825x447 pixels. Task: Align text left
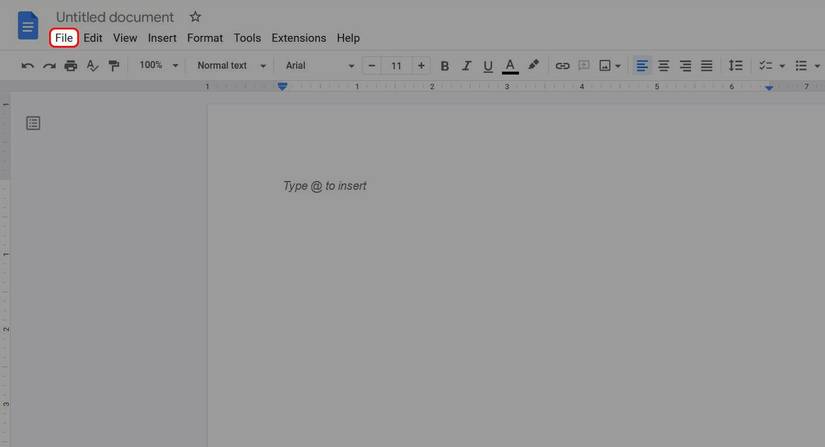[642, 66]
